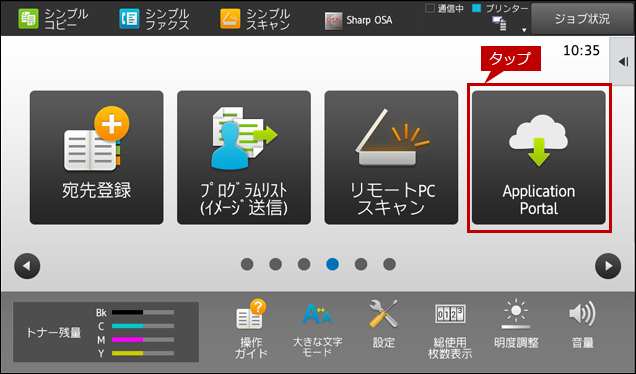Open the Job Status (ジョブ状況) button
Viewport: 636px width, 374px height.
582,19
